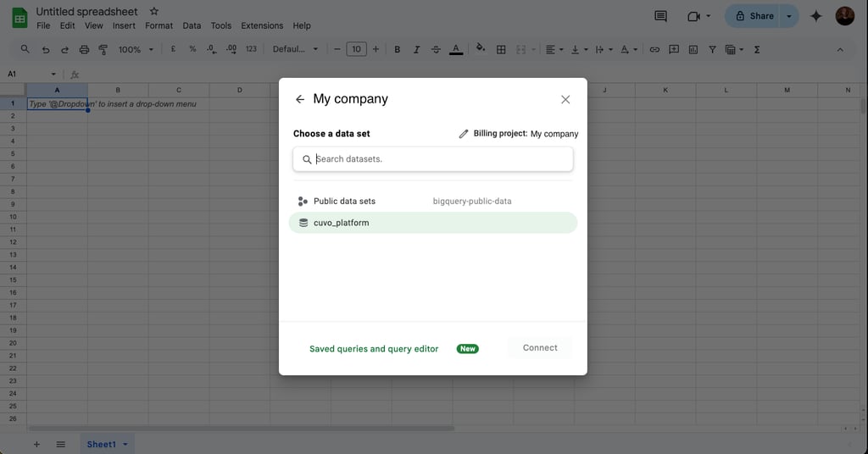The image size is (868, 454).
Task: Open the Google account avatar
Action: point(845,16)
